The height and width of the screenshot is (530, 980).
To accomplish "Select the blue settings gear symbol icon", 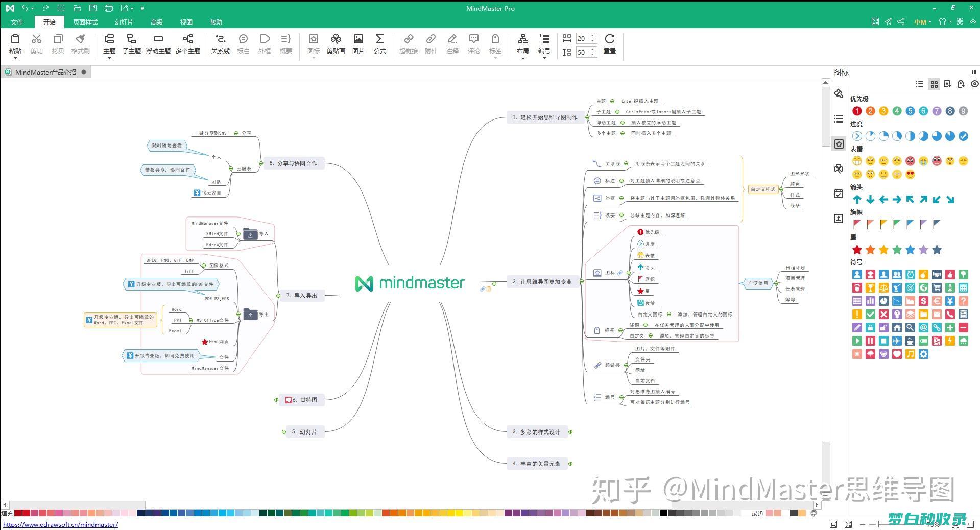I will (x=923, y=354).
